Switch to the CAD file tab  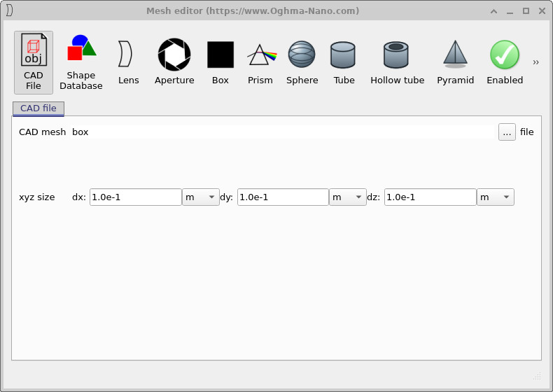[x=38, y=108]
